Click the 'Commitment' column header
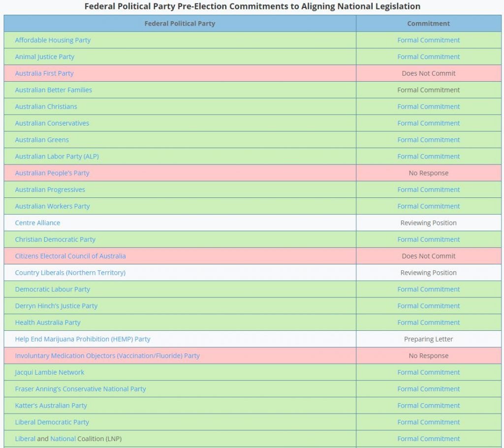This screenshot has width=504, height=448. [429, 24]
